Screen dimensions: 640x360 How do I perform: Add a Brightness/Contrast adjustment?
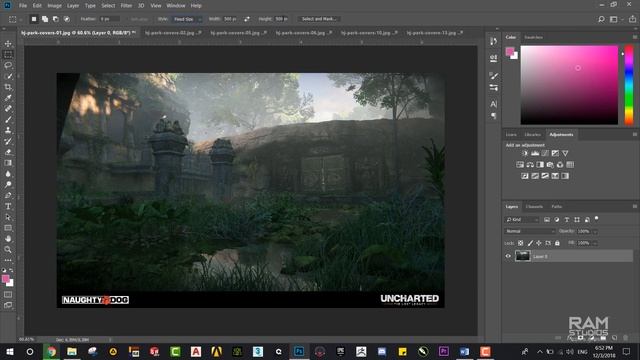coord(525,153)
